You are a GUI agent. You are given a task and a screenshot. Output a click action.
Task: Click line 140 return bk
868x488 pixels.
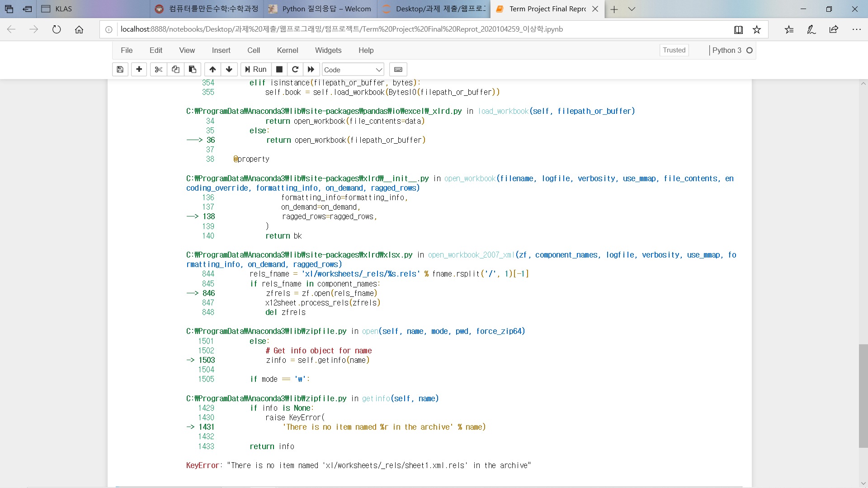(283, 236)
